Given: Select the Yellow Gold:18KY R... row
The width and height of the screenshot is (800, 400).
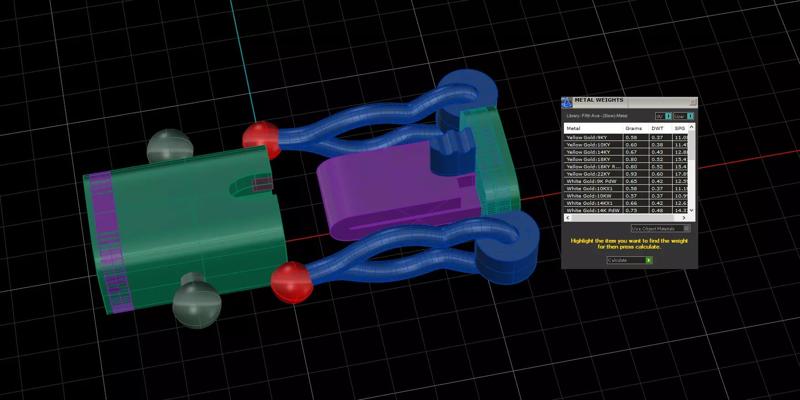Looking at the screenshot, I should click(x=627, y=167).
